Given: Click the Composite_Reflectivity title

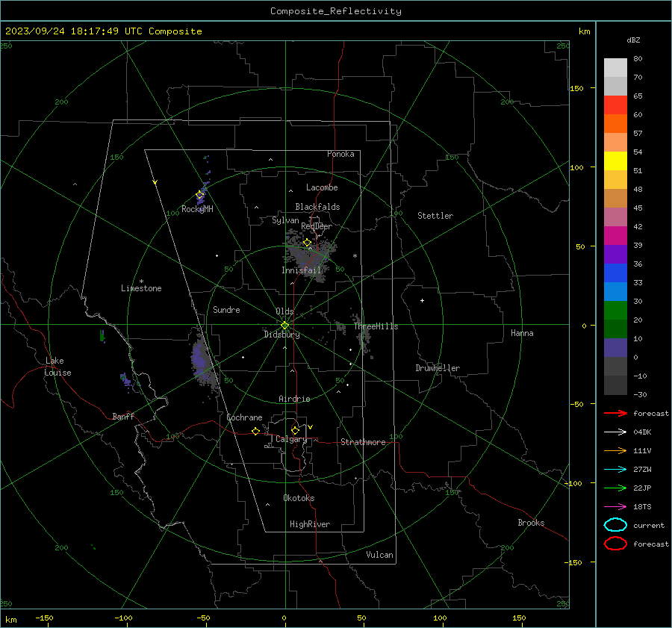Looking at the screenshot, I should tap(336, 11).
